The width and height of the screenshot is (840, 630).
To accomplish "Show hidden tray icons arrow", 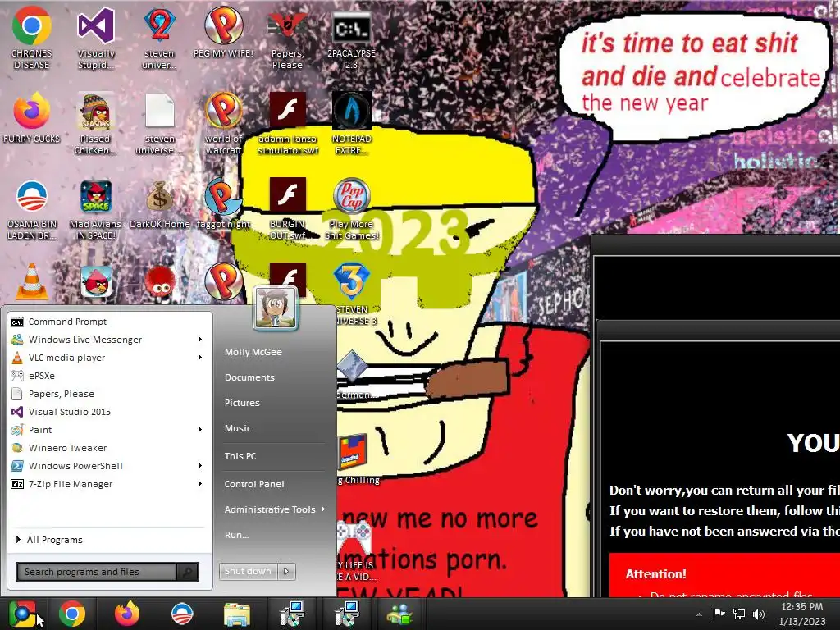I will pos(699,614).
